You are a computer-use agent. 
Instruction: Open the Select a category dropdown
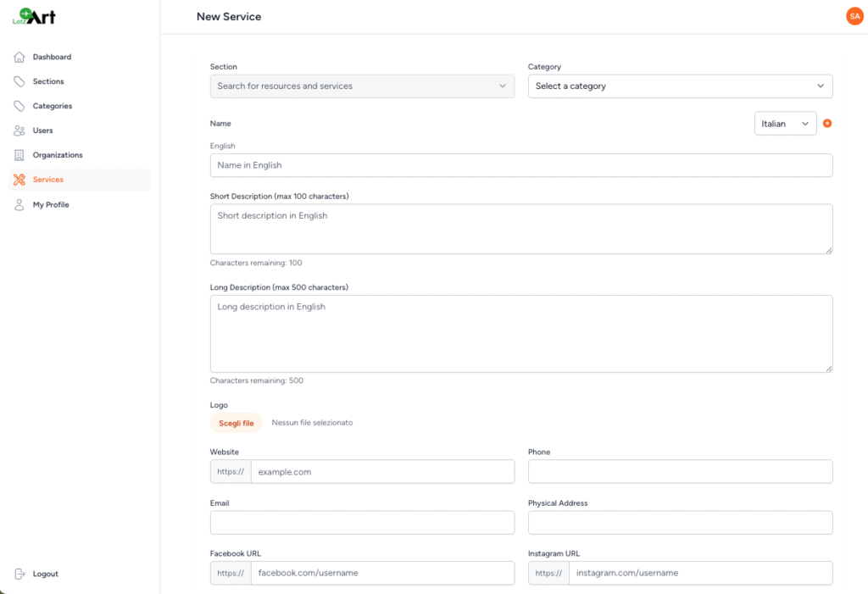click(x=680, y=86)
